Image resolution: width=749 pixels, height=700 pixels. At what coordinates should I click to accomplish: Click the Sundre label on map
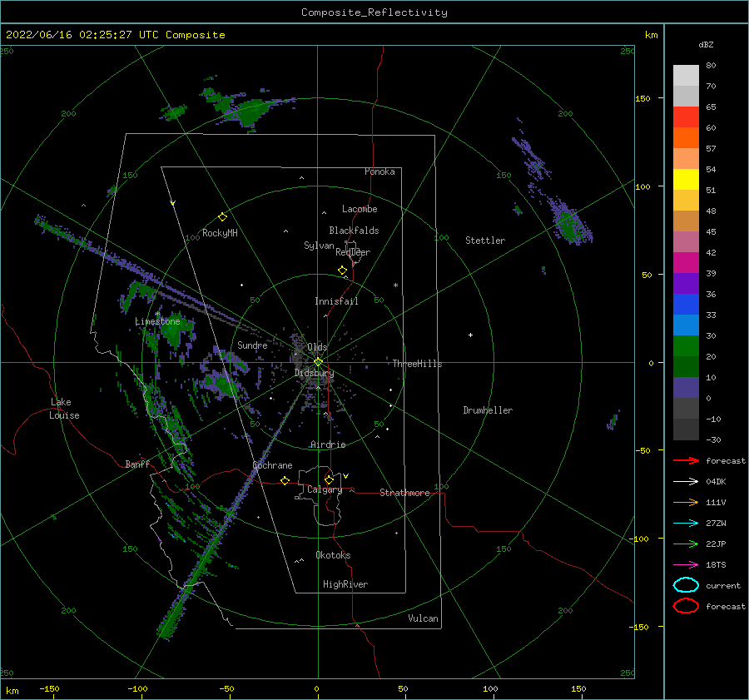point(252,345)
